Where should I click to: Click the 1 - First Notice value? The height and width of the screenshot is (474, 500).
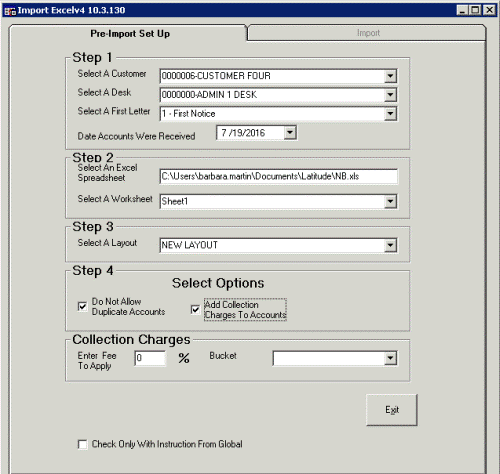pos(188,114)
